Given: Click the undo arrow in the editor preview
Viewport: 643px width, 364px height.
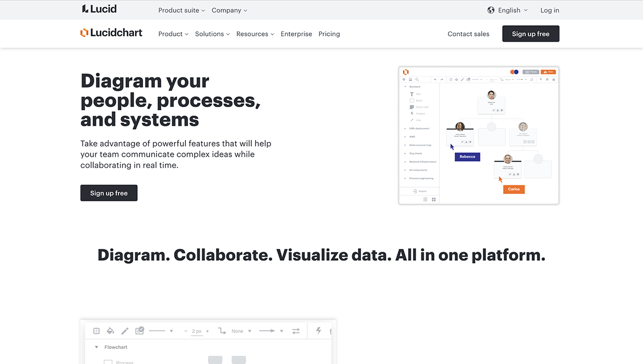Looking at the screenshot, I should click(435, 79).
